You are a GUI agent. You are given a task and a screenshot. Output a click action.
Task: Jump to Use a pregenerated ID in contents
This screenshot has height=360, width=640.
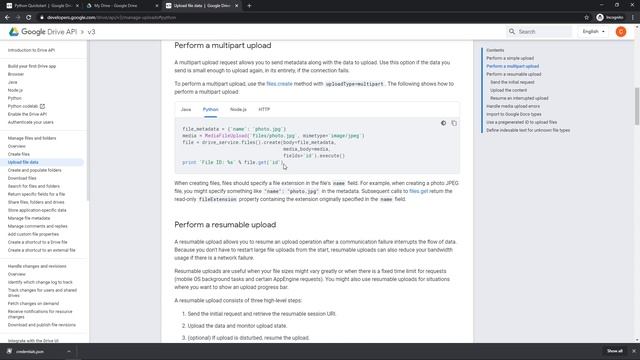[x=522, y=122]
